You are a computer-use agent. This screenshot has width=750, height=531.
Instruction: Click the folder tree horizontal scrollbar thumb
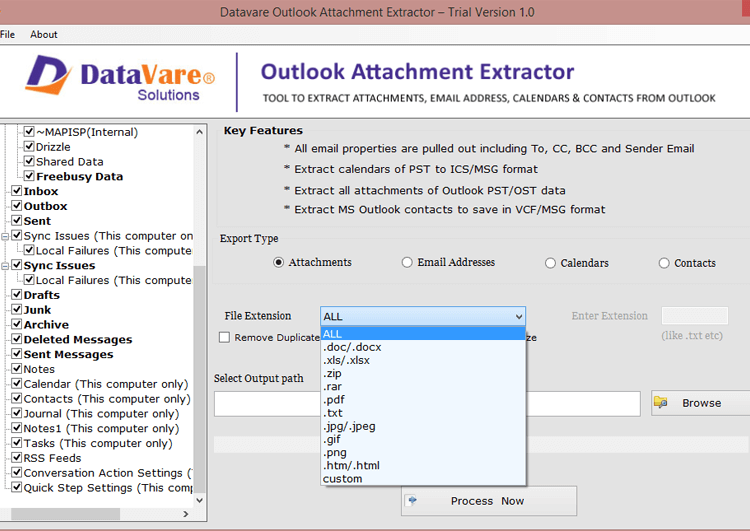pos(66,514)
